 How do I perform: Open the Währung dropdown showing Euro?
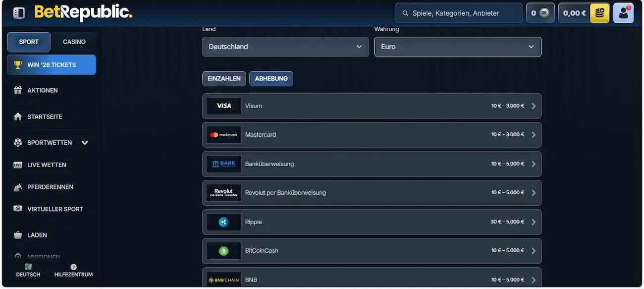457,47
